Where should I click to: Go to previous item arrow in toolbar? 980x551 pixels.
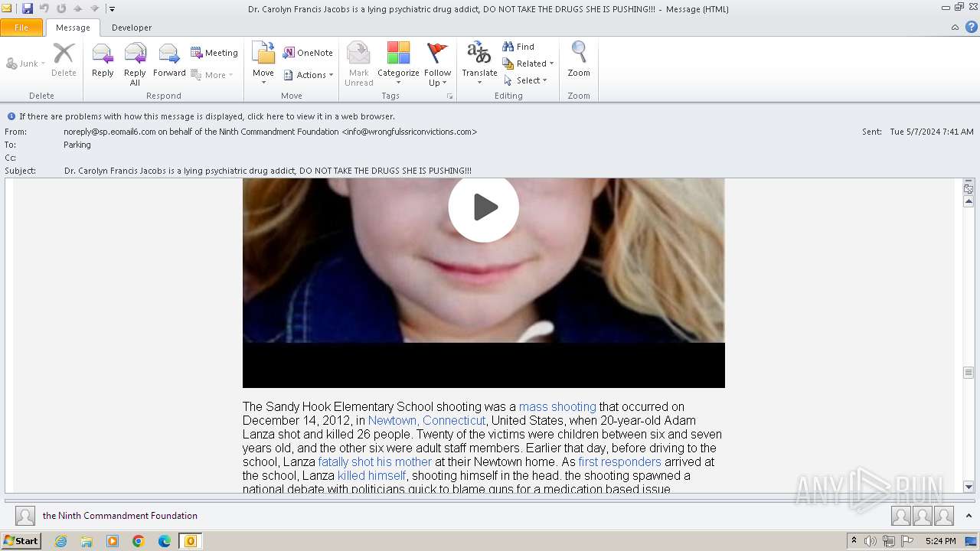(78, 8)
